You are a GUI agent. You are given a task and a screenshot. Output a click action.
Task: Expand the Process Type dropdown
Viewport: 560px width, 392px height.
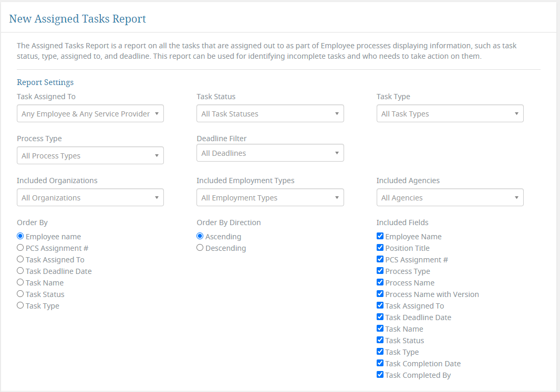[90, 155]
